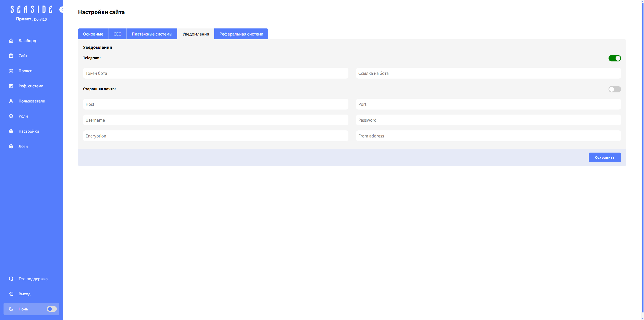Disable the Telegram notifications toggle

(615, 58)
